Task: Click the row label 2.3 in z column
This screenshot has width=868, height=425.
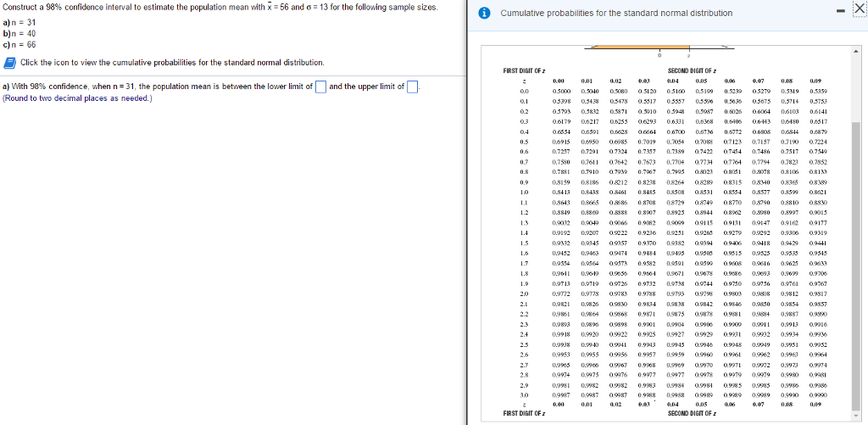Action: click(525, 324)
